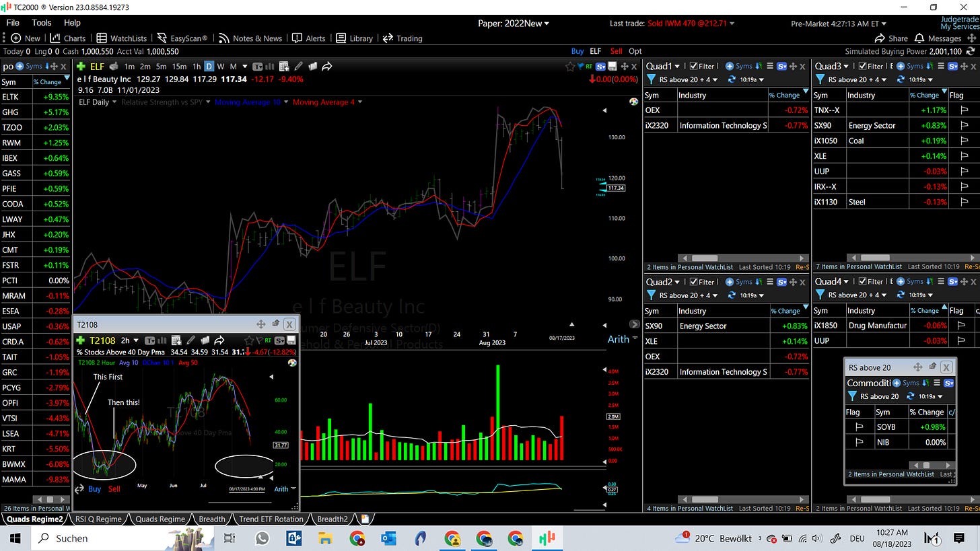Screen dimensions: 980x551
Task: Click the green plus icon beside ELF
Action: click(x=81, y=67)
